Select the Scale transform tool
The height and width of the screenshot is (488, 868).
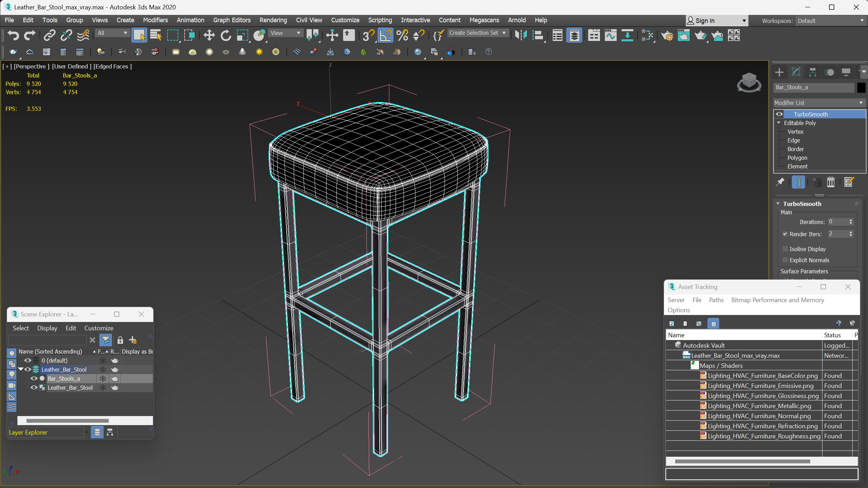(x=243, y=35)
